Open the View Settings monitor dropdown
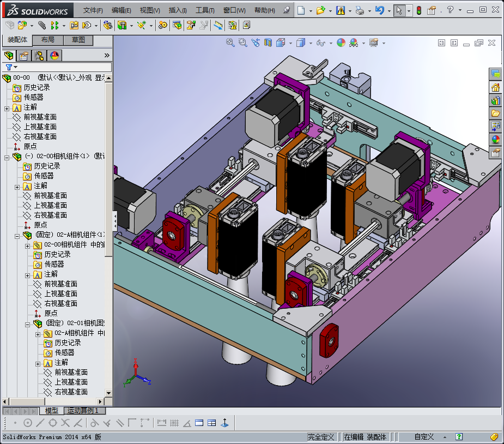 (x=384, y=43)
